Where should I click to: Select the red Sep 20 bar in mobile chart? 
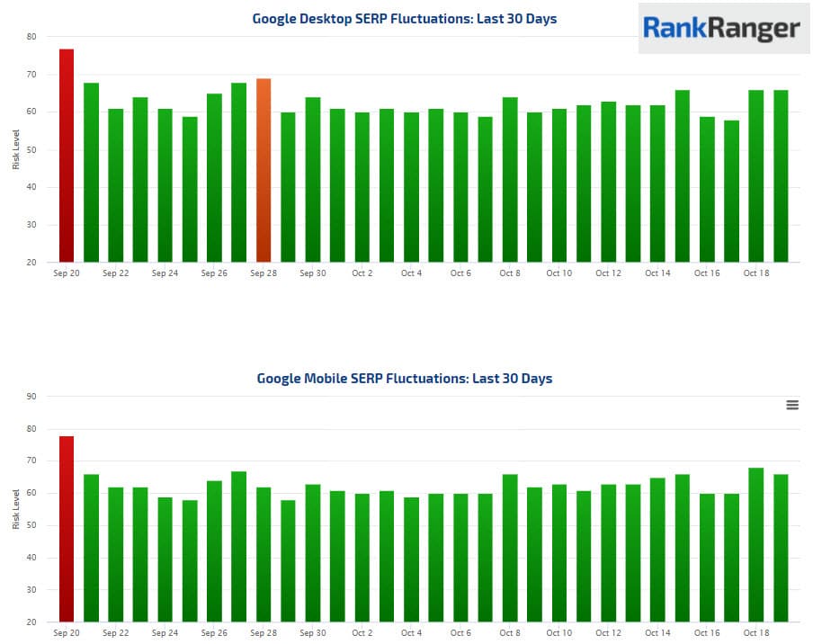[67, 529]
